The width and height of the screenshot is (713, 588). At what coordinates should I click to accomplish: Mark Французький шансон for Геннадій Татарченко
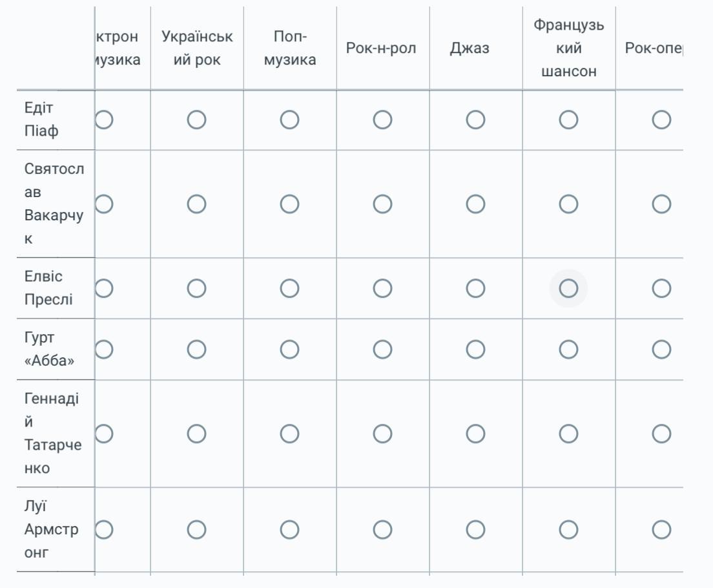(x=568, y=434)
